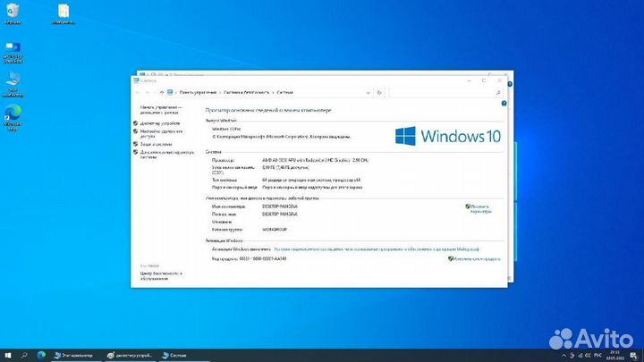Select the Windows 10 Pro edition text
The height and width of the screenshot is (362, 644).
pos(226,129)
